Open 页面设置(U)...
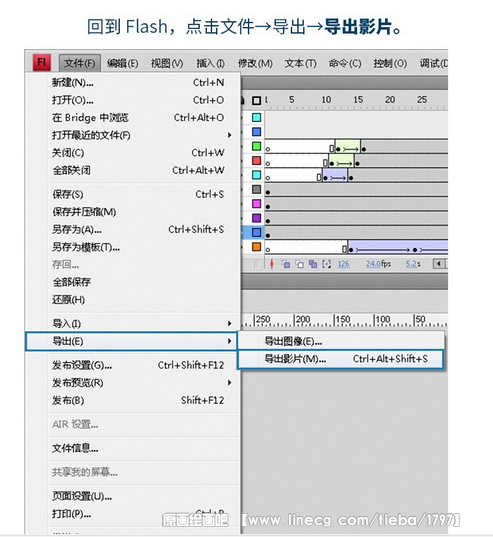 click(x=132, y=496)
